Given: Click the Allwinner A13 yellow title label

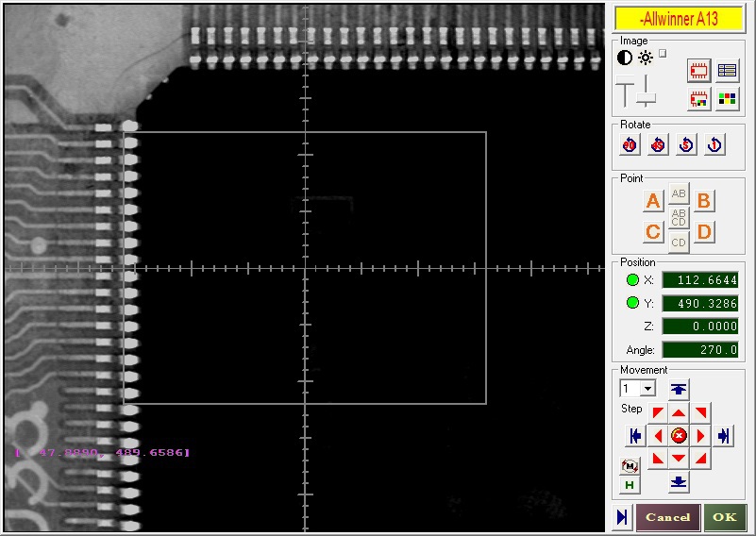Looking at the screenshot, I should tap(679, 19).
